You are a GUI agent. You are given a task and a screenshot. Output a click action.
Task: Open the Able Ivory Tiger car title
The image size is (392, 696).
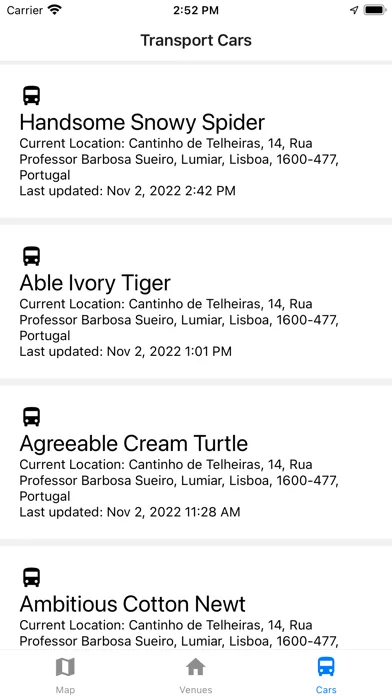point(95,283)
